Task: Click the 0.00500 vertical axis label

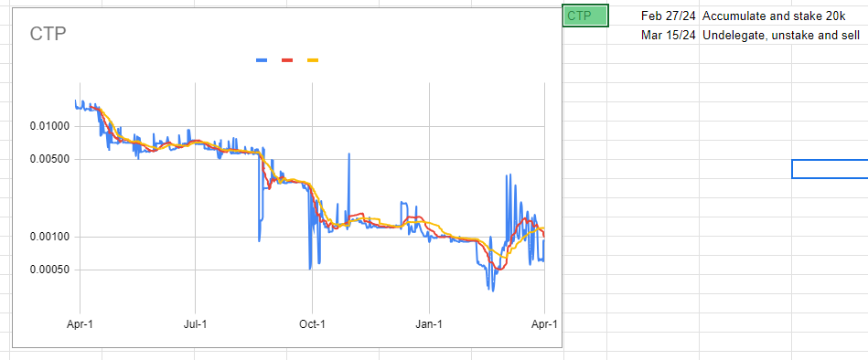Action: click(x=49, y=160)
